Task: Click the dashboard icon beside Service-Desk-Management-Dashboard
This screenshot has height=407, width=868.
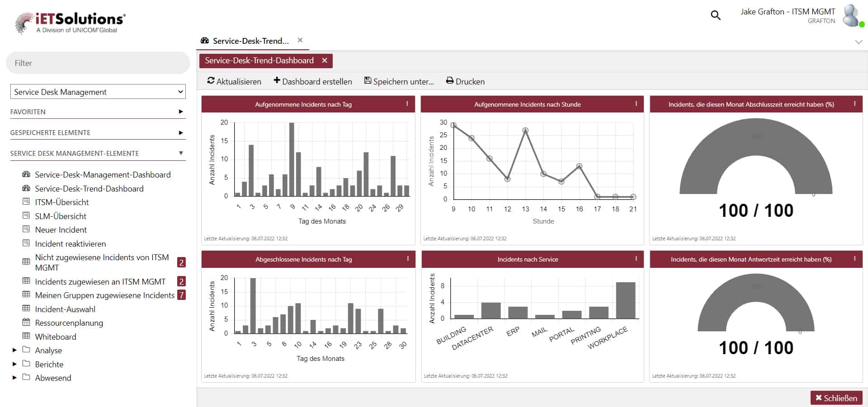Action: [26, 174]
